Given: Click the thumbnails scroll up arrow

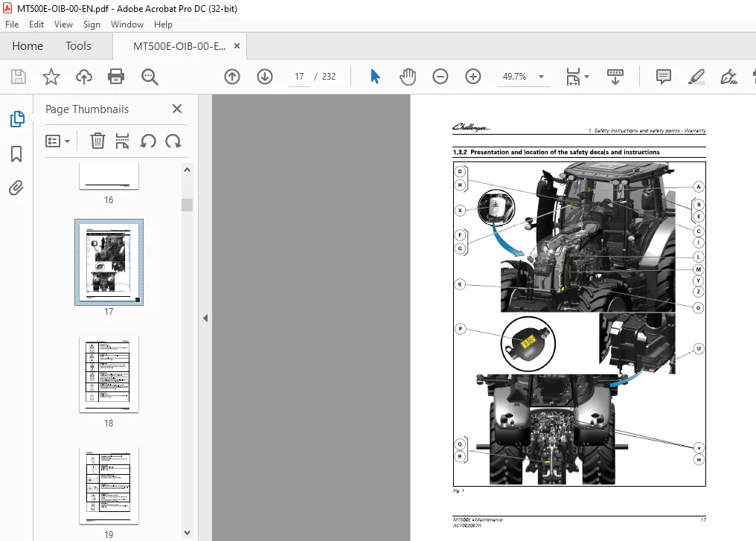Looking at the screenshot, I should [x=187, y=170].
